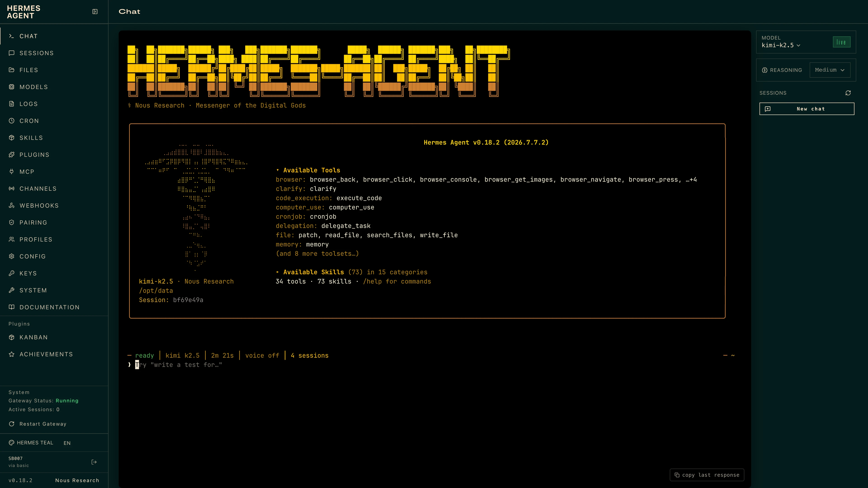868x488 pixels.
Task: Open the Chat menu item
Action: (x=54, y=36)
